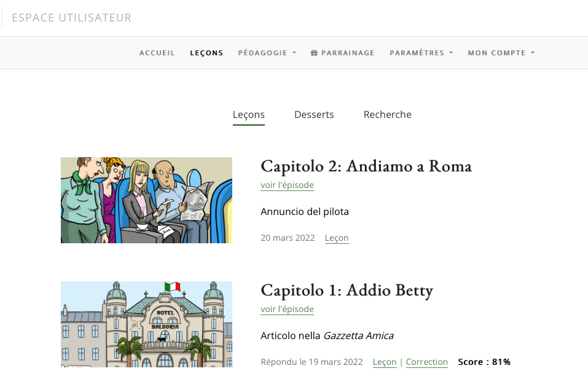This screenshot has height=387, width=588.
Task: Open the Leçon link next to Correction
Action: click(x=384, y=362)
